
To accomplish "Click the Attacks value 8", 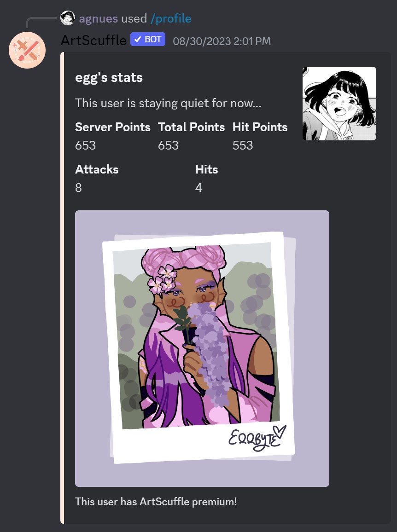I will 78,188.
